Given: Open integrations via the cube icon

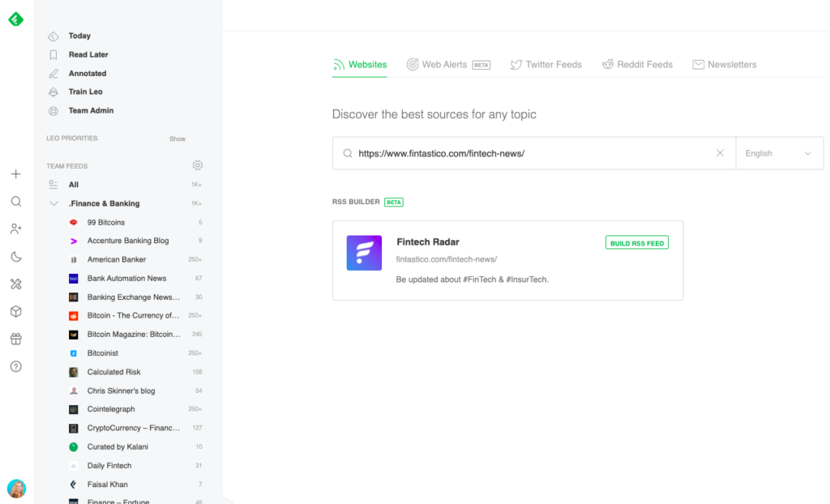Looking at the screenshot, I should coord(15,311).
